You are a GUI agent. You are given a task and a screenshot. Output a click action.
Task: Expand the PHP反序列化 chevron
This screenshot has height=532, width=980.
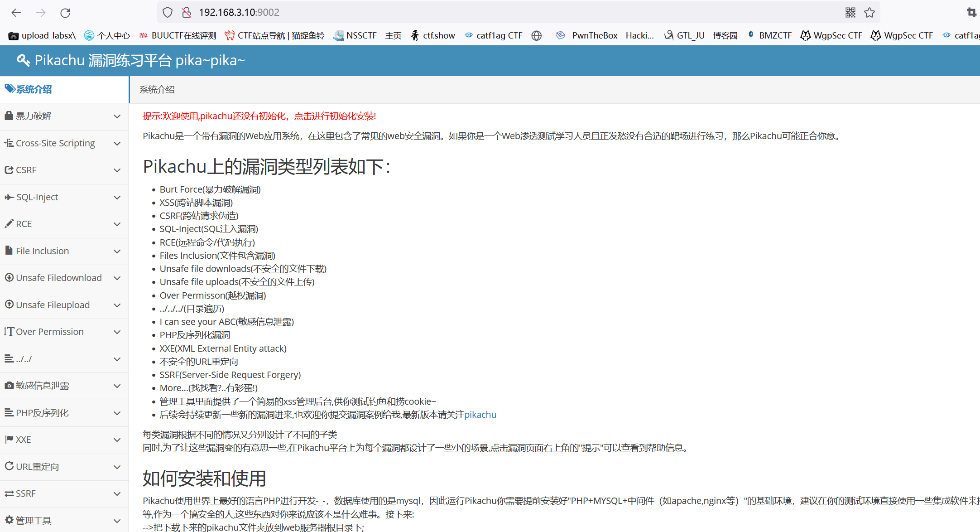click(x=117, y=413)
